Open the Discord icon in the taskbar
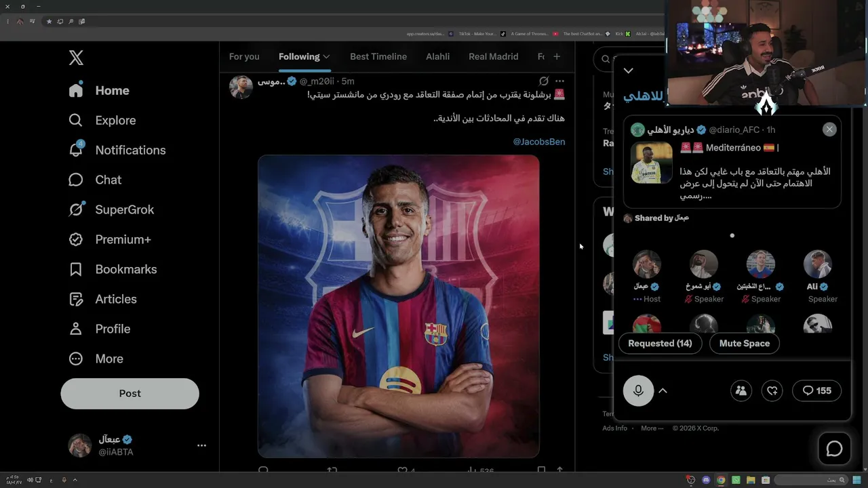868x488 pixels. click(706, 480)
